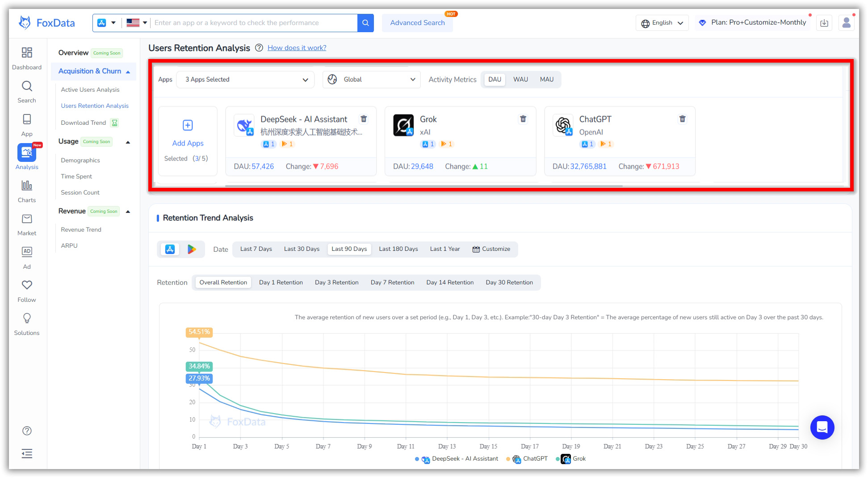Select the Day 14 Retention tab
Image resolution: width=868 pixels, height=478 pixels.
pyautogui.click(x=450, y=283)
